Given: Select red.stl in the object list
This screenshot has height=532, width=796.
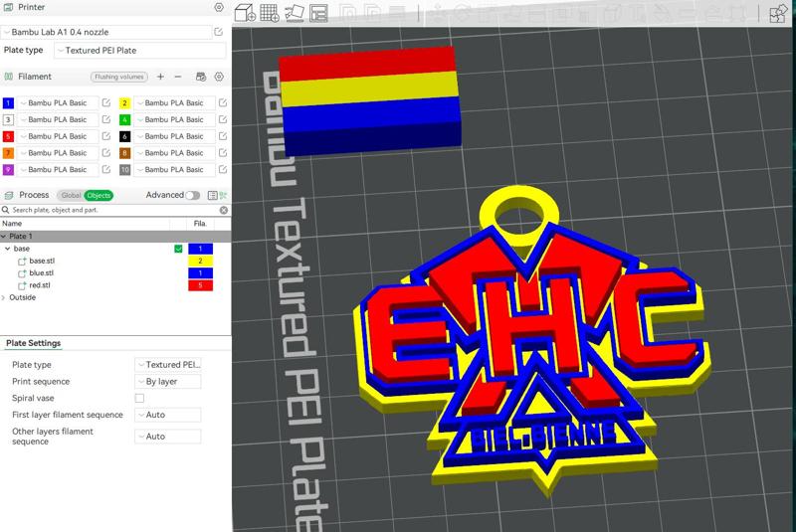Looking at the screenshot, I should point(40,285).
